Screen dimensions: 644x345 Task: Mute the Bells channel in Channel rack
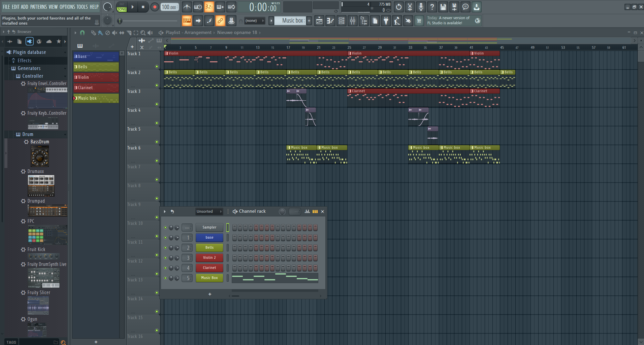(x=165, y=248)
